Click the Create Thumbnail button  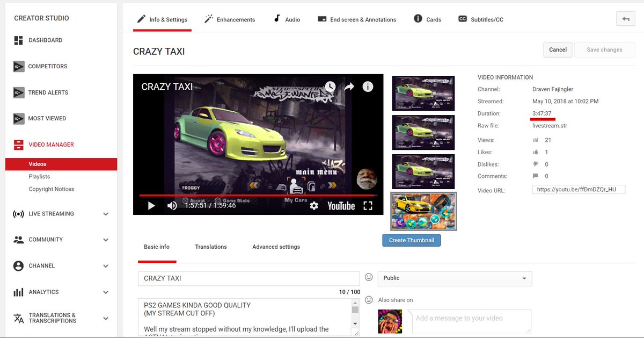coord(412,240)
